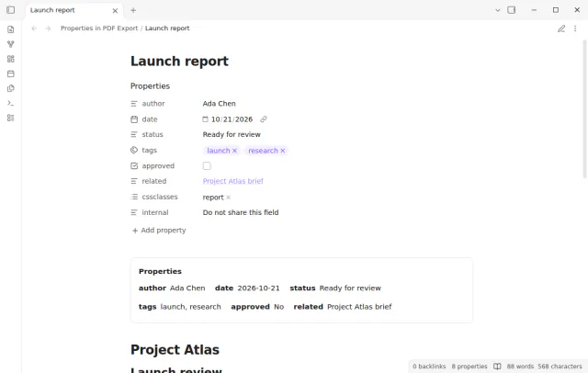This screenshot has width=588, height=373.
Task: Remove the research tag
Action: tap(283, 151)
